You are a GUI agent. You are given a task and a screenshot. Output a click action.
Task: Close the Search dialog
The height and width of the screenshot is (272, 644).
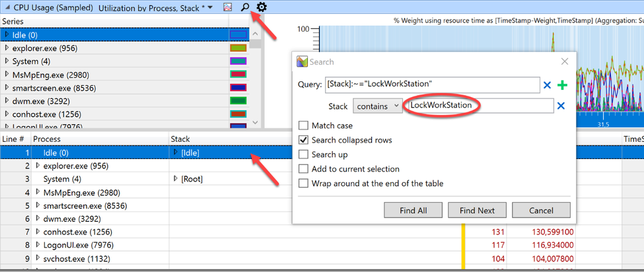pyautogui.click(x=565, y=61)
